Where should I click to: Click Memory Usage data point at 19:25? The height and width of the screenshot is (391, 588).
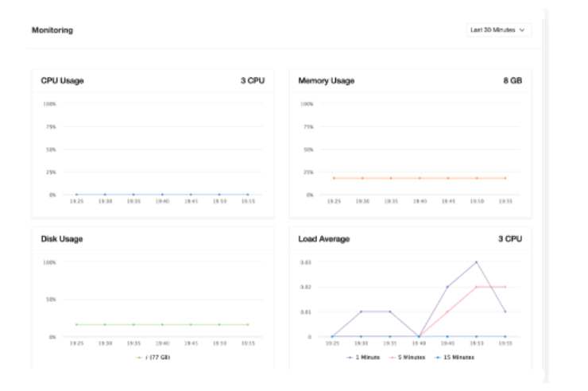tap(333, 178)
